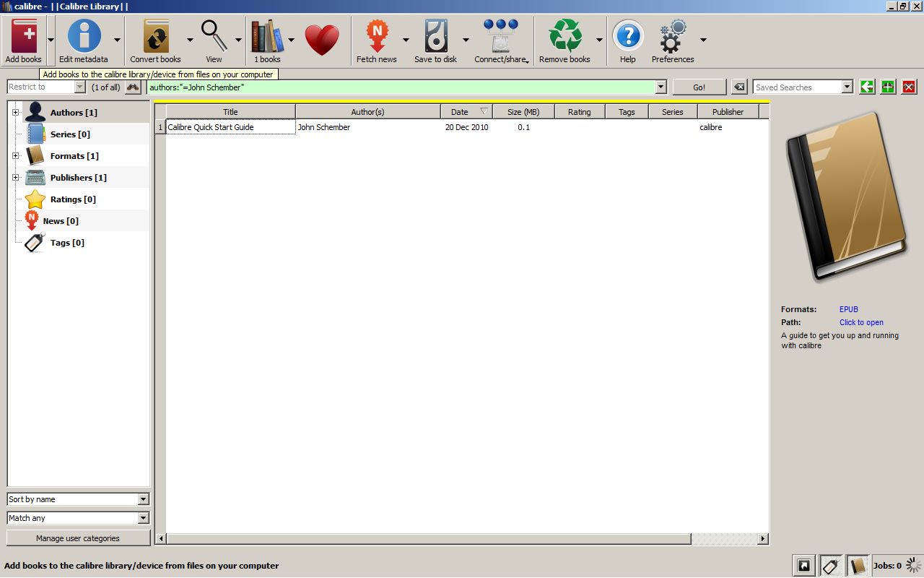
Task: Click Manage user categories button
Action: tap(78, 538)
